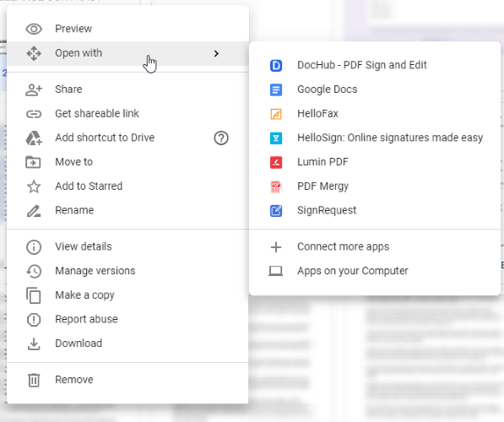Open the file with Google Docs
Image resolution: width=504 pixels, height=422 pixels.
coord(375,89)
